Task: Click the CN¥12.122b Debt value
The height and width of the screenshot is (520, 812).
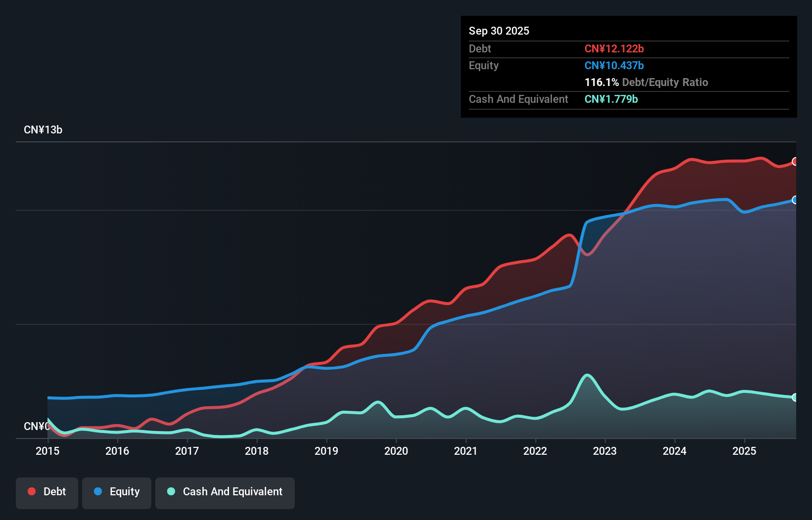Action: [615, 48]
